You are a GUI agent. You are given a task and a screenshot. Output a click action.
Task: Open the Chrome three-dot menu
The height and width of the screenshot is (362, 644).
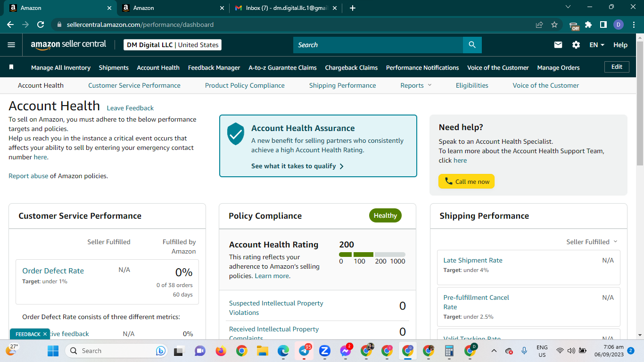tap(633, 25)
